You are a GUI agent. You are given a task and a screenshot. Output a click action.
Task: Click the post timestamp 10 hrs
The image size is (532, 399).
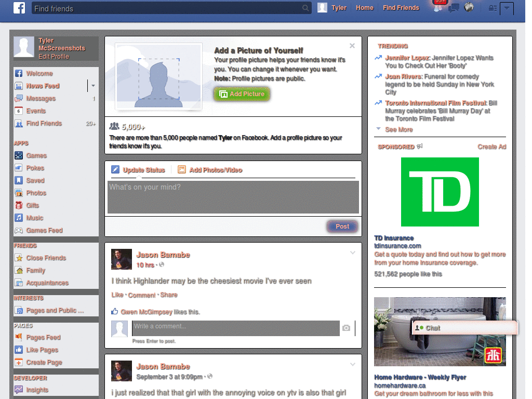pos(145,265)
